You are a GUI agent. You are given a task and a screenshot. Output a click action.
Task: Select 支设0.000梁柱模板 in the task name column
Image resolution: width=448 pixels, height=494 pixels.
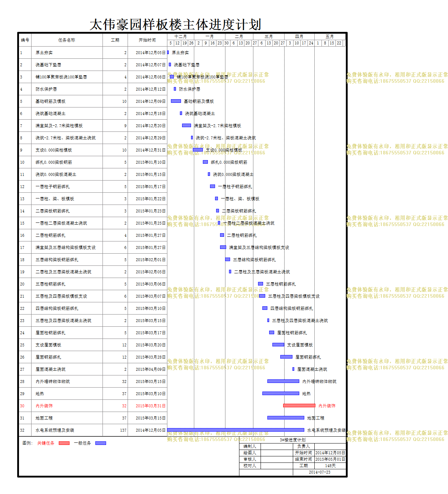(x=54, y=150)
